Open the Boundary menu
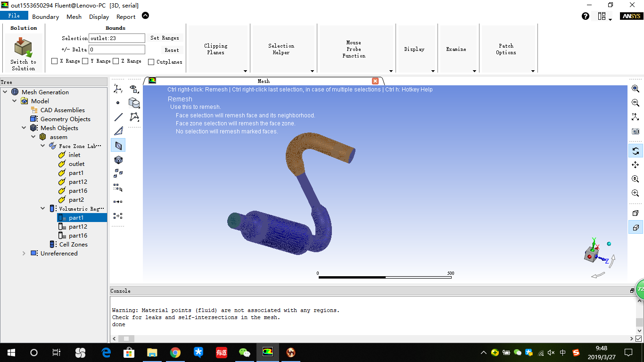This screenshot has width=644, height=362. pyautogui.click(x=45, y=16)
